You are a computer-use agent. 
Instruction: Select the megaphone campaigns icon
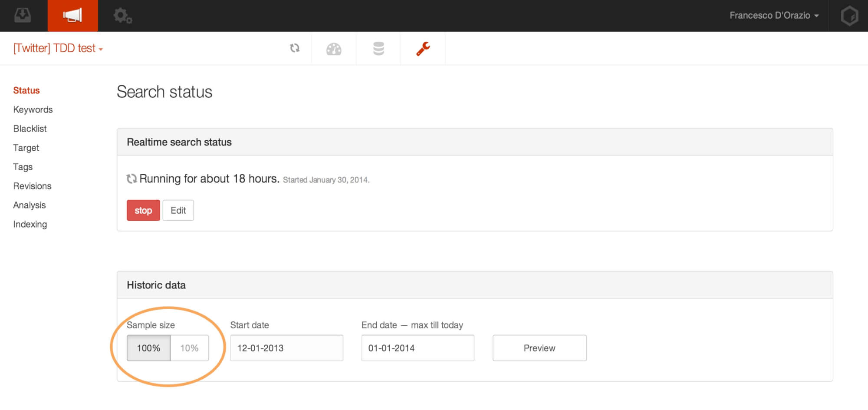pos(72,16)
